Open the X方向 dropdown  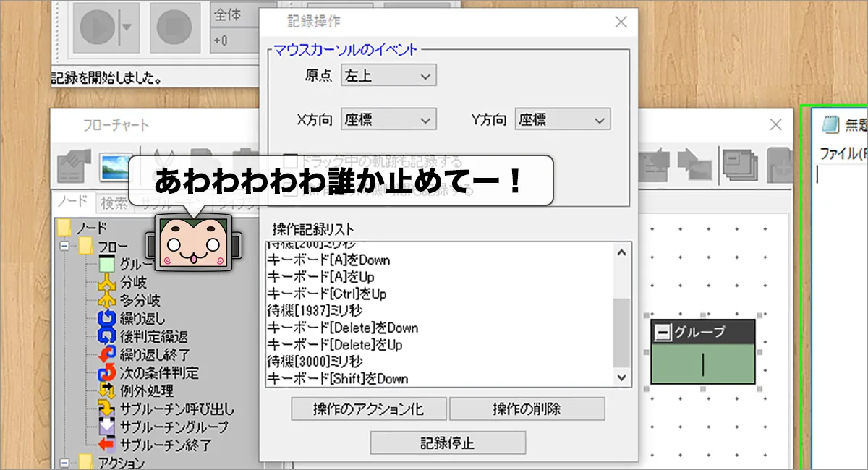388,120
